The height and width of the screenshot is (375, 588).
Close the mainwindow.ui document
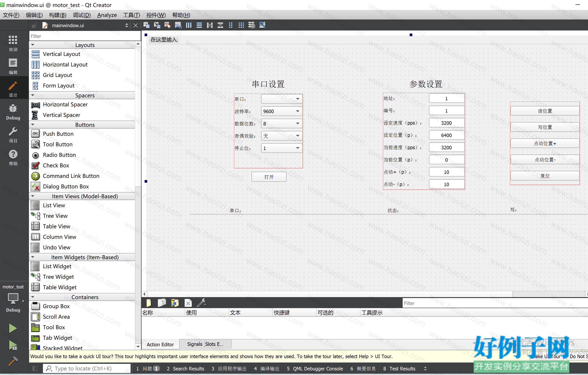point(136,25)
